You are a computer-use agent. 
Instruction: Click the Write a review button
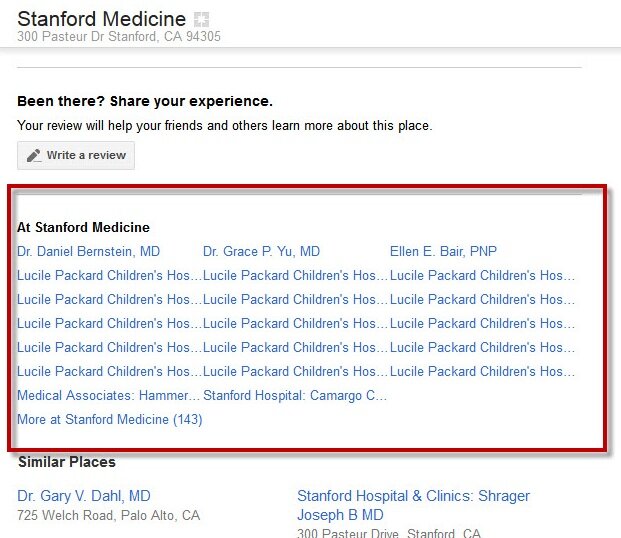tap(76, 155)
